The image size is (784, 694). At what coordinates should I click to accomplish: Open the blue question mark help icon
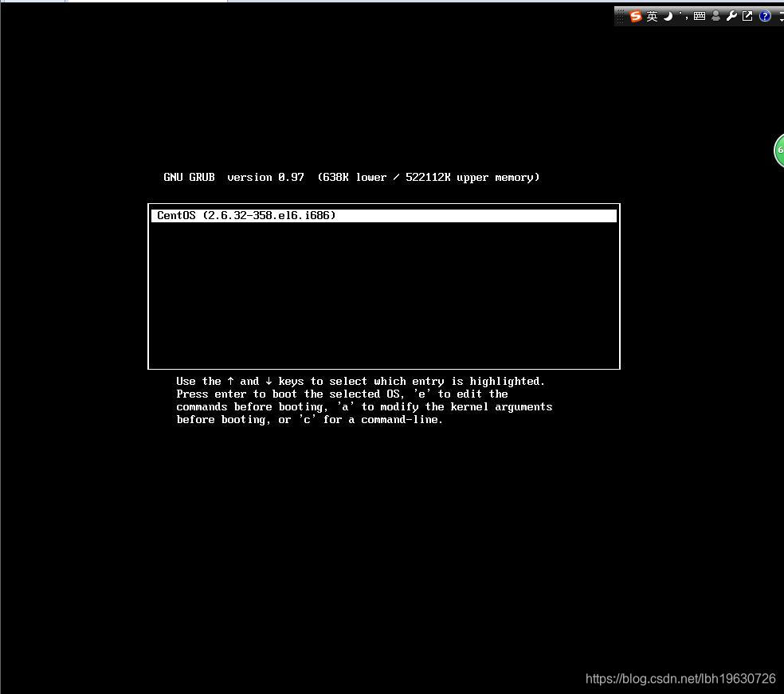tap(765, 16)
